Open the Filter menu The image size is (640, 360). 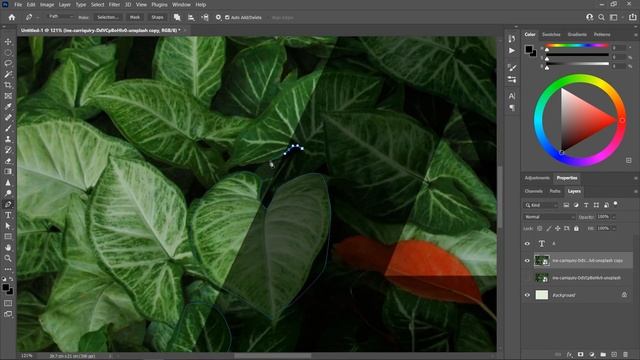coord(114,4)
